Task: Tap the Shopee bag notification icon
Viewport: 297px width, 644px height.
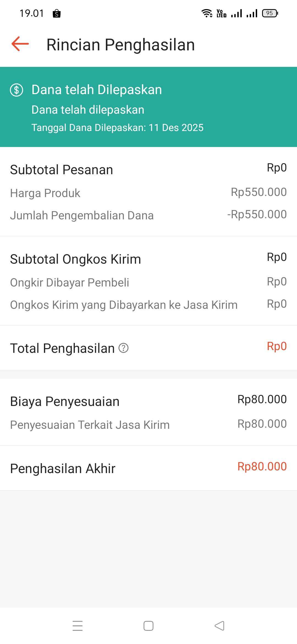Action: coord(57,13)
